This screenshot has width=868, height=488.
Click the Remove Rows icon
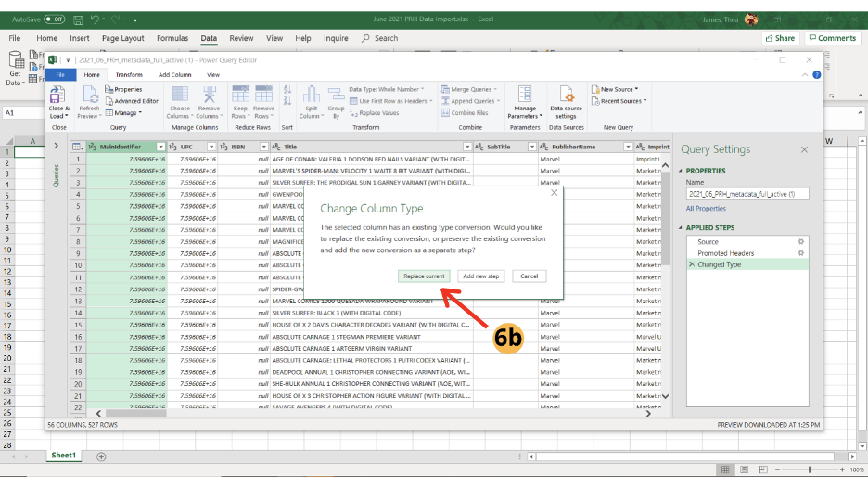[x=263, y=94]
